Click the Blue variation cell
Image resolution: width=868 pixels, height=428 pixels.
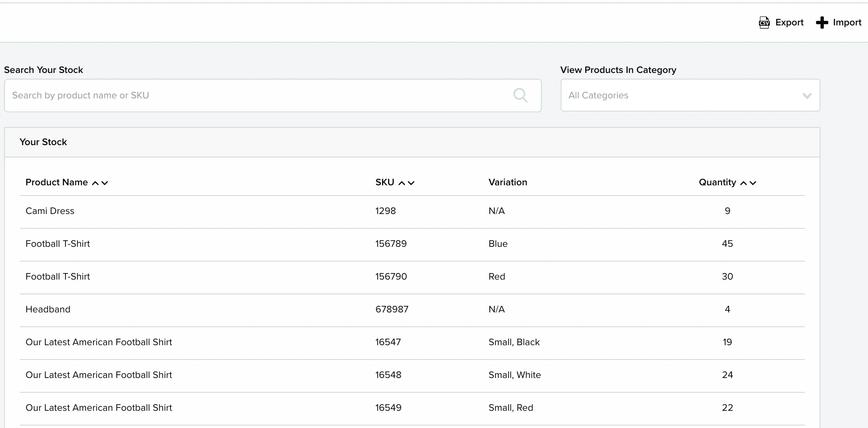point(498,244)
